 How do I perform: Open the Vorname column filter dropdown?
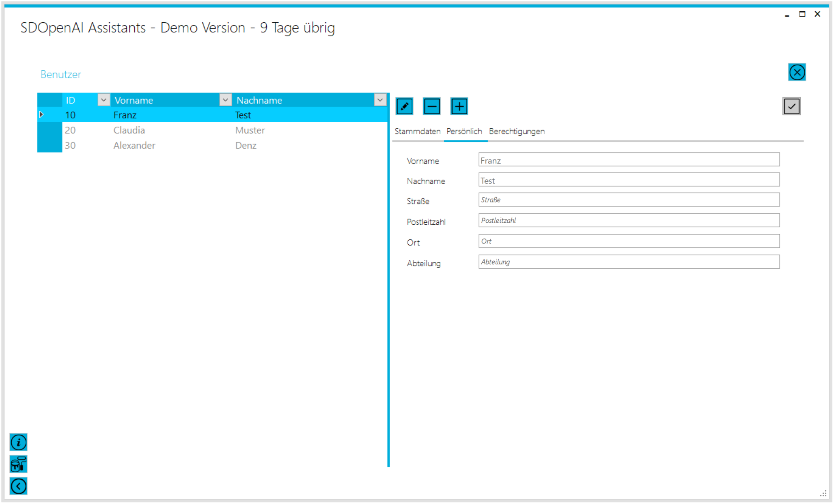click(225, 100)
